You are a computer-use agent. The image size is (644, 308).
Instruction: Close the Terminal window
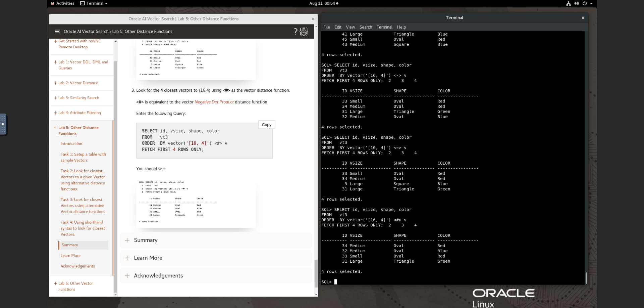[583, 18]
